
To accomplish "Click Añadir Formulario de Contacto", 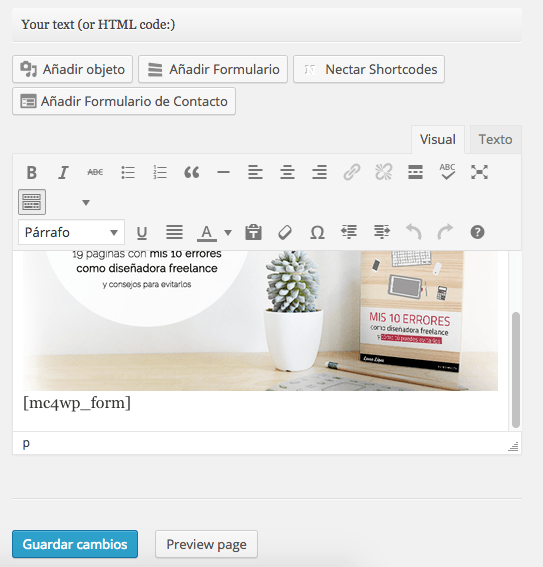I will (x=124, y=101).
